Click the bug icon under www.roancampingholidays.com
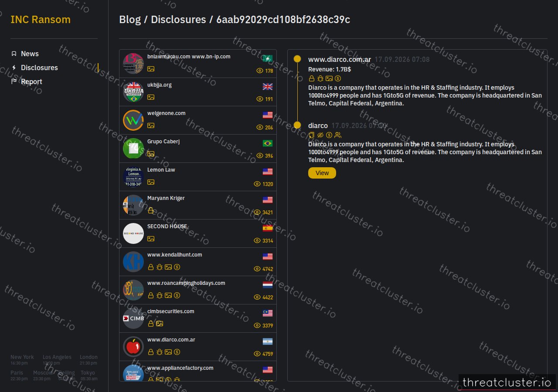The height and width of the screenshot is (392, 558). (x=160, y=295)
